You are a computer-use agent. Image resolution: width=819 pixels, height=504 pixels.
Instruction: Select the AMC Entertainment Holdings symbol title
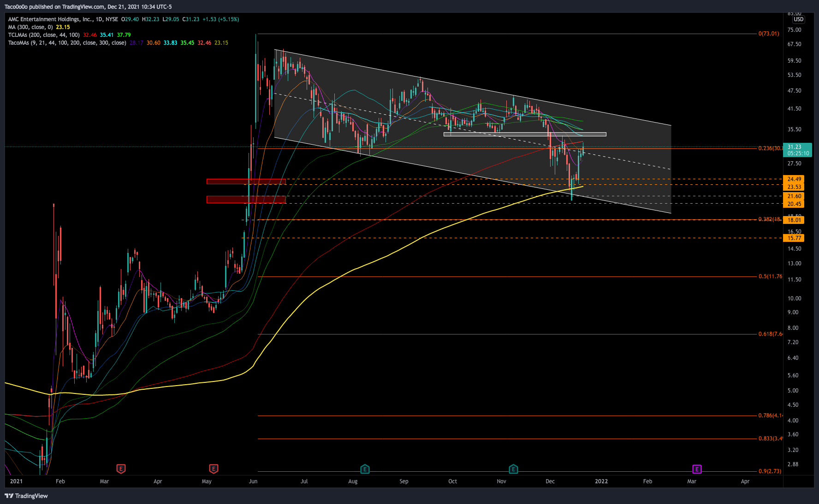tap(63, 19)
